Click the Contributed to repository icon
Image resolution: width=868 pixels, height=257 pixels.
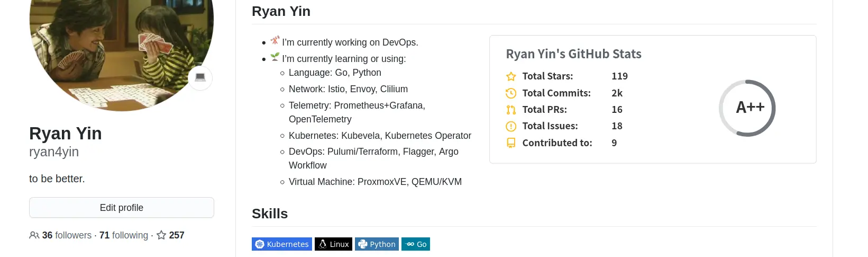511,143
